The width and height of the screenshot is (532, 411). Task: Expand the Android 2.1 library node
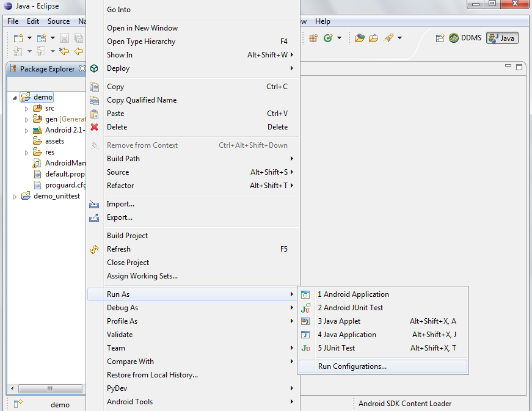click(x=26, y=131)
